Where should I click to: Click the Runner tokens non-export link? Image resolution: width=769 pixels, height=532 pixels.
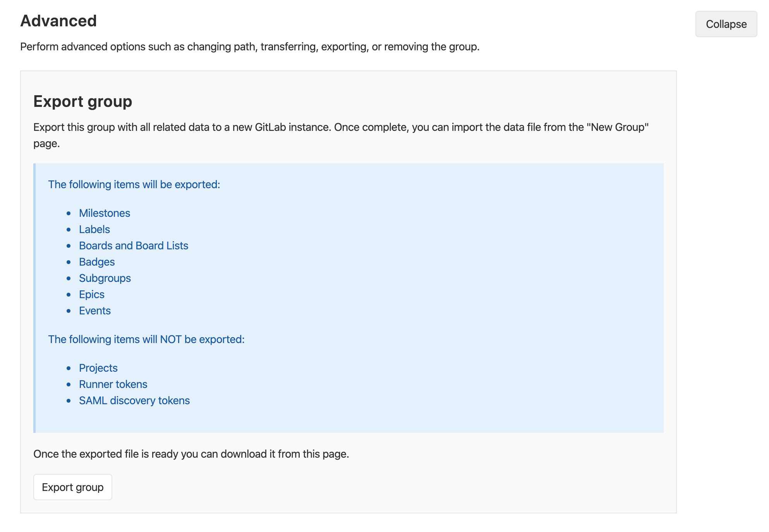tap(113, 384)
